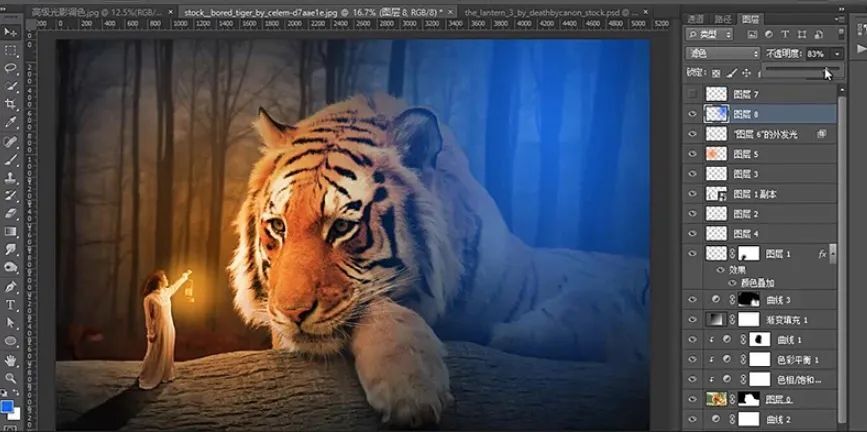Collapse effects on 图层 1 layer
The width and height of the screenshot is (867, 432).
pos(833,254)
